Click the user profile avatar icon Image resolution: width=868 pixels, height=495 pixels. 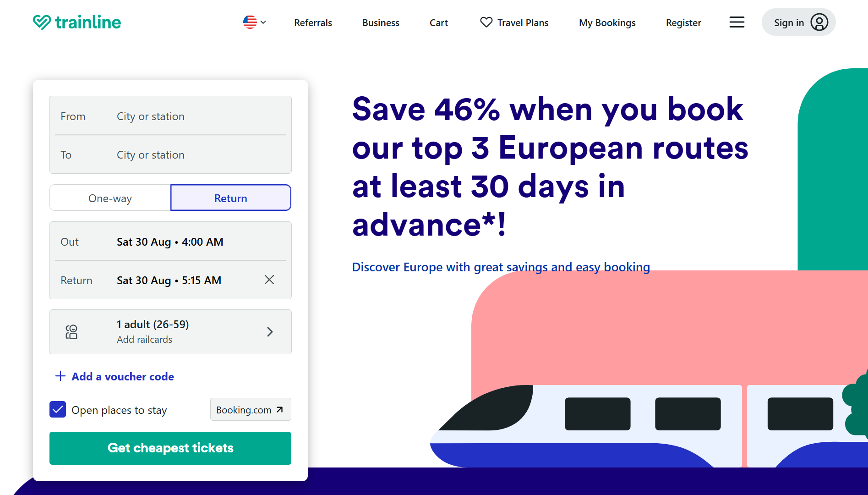(x=819, y=22)
